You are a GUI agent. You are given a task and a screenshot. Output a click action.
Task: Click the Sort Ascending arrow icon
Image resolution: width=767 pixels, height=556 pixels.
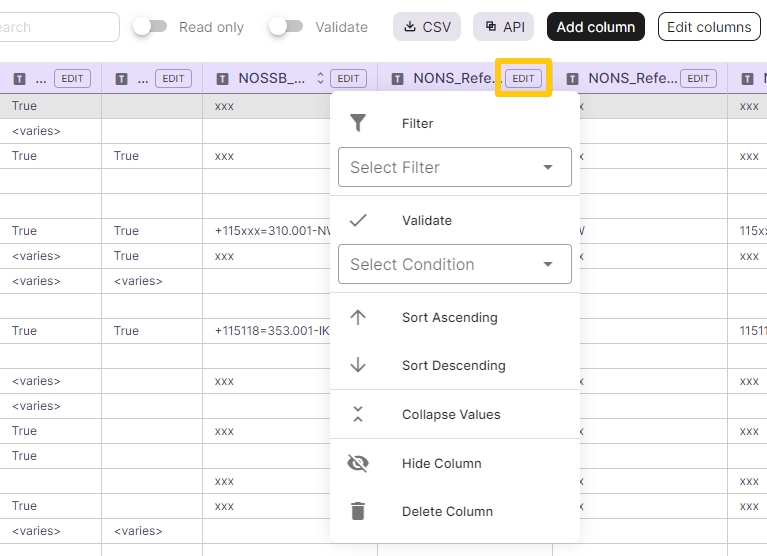358,317
